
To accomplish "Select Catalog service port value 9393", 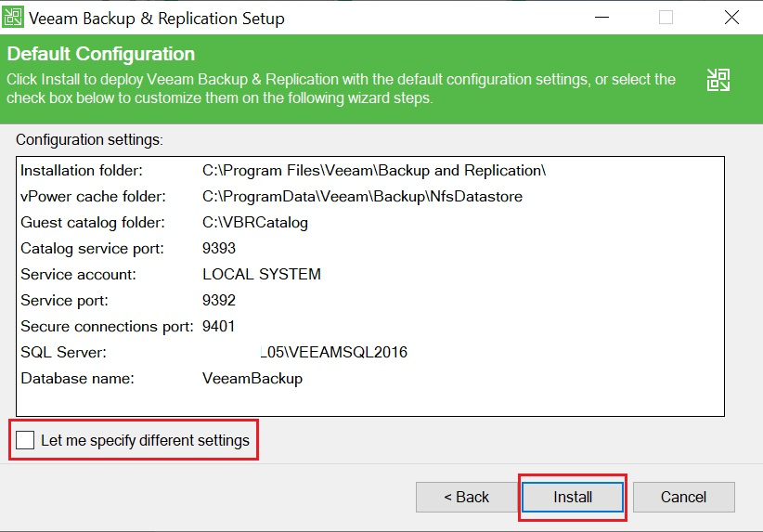I will point(219,248).
